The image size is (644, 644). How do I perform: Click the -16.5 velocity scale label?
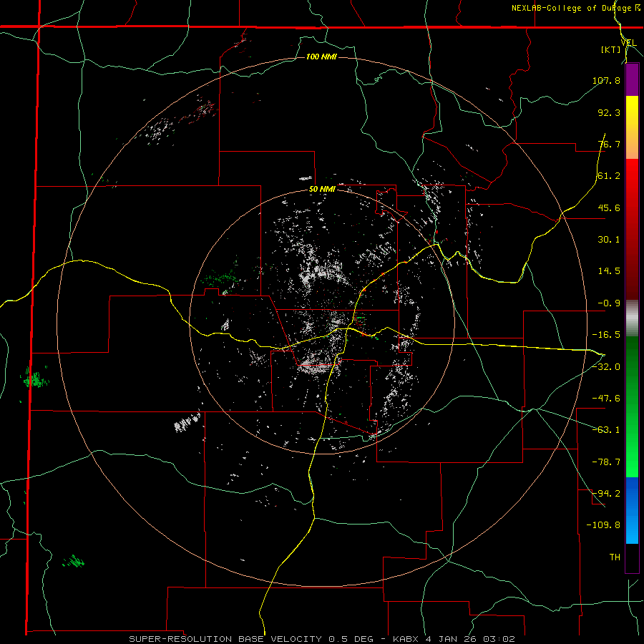(x=606, y=335)
